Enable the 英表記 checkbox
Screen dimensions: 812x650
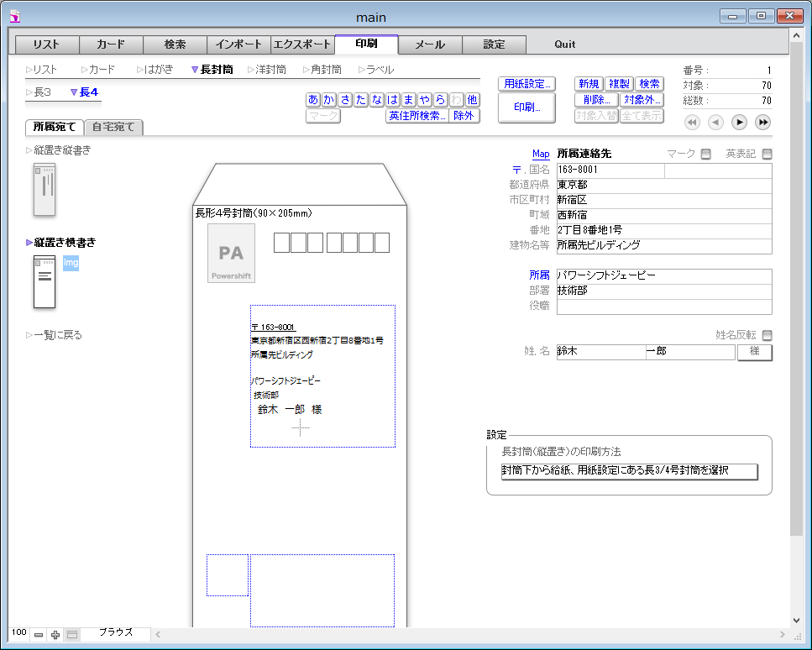pyautogui.click(x=767, y=154)
